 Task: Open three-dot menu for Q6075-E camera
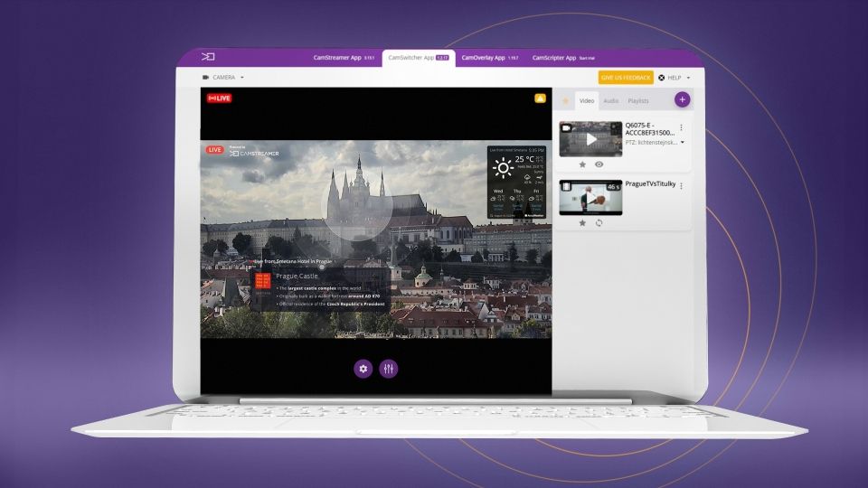(x=682, y=127)
